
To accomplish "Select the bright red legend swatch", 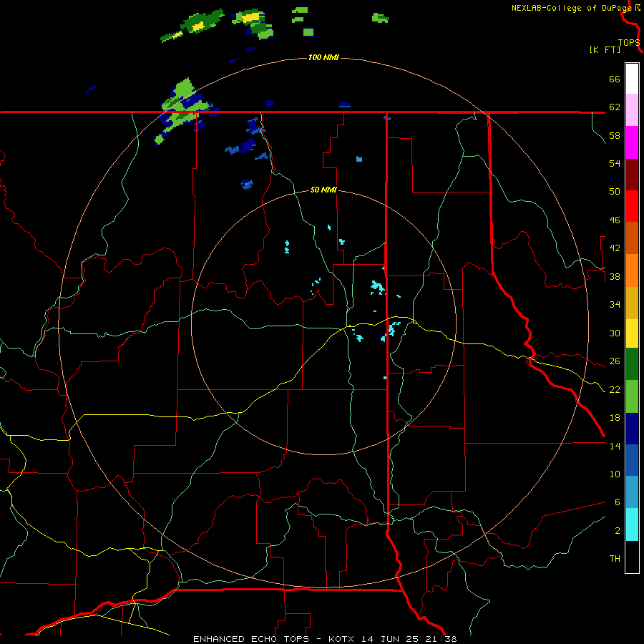I will [x=632, y=206].
